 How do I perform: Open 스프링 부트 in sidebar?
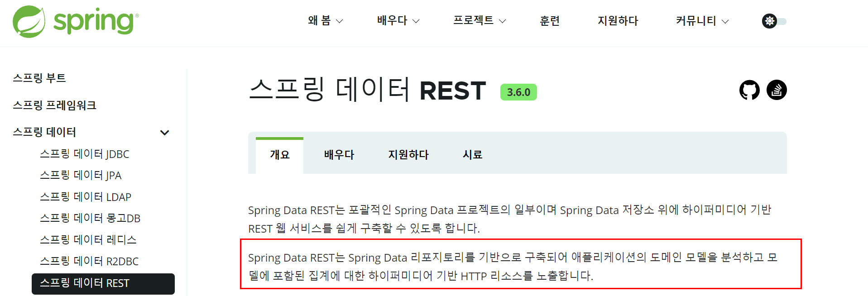39,78
